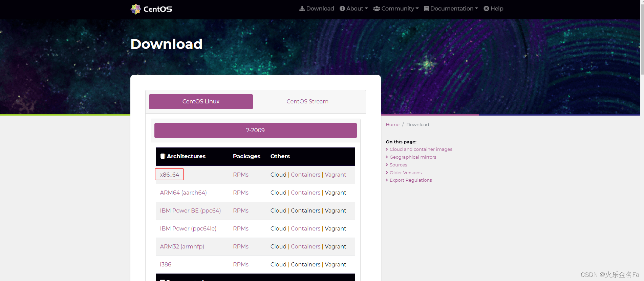Click the Packages column header
Image resolution: width=644 pixels, height=281 pixels.
coord(246,156)
